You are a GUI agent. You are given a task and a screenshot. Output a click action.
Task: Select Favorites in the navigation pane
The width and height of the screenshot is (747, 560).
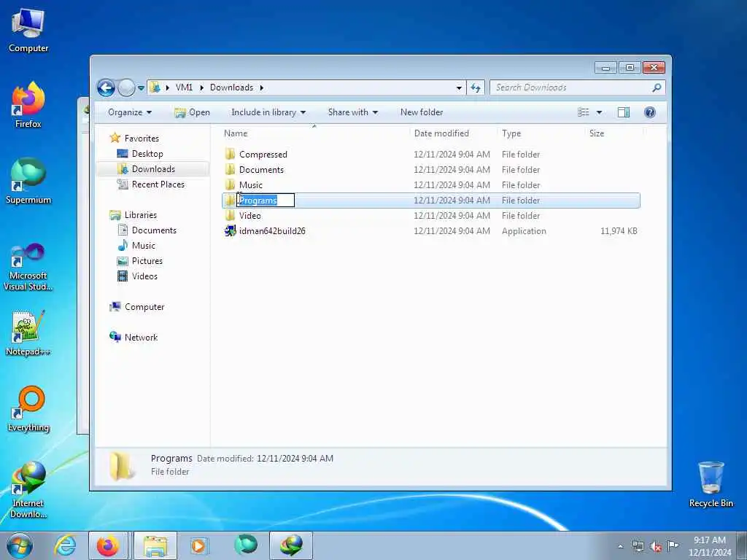coord(142,138)
